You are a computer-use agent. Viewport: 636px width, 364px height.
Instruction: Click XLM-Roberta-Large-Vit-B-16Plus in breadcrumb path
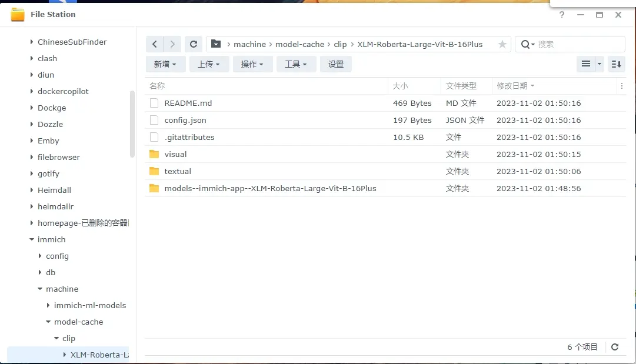pos(420,44)
